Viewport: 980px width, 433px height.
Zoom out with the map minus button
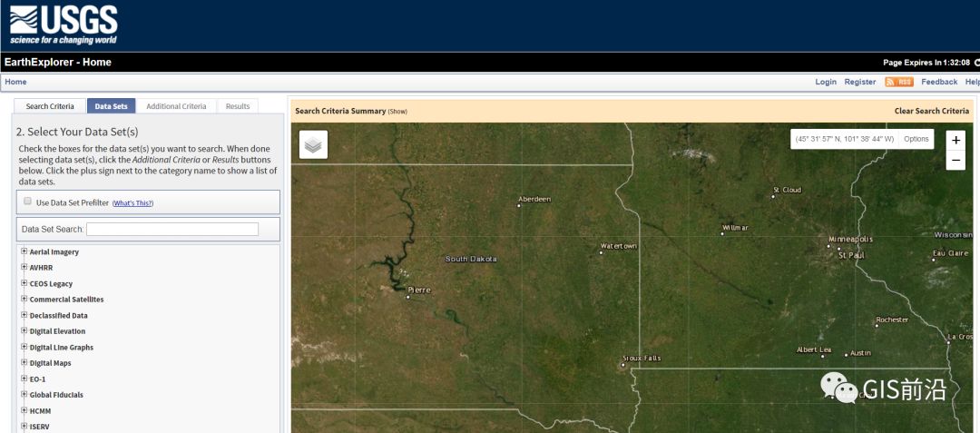point(955,161)
